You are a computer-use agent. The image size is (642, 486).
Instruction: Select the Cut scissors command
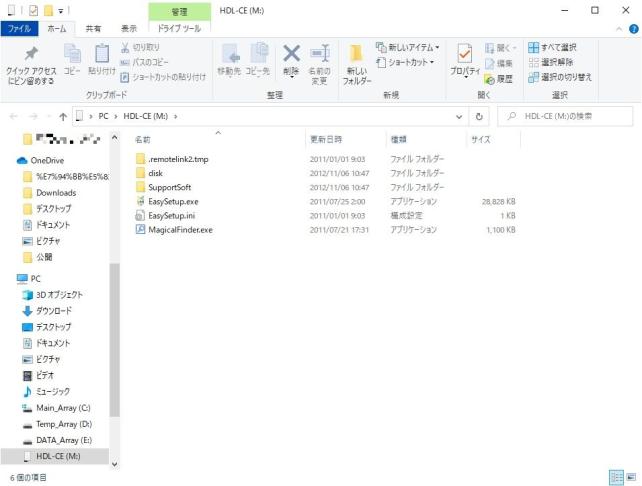tap(140, 47)
